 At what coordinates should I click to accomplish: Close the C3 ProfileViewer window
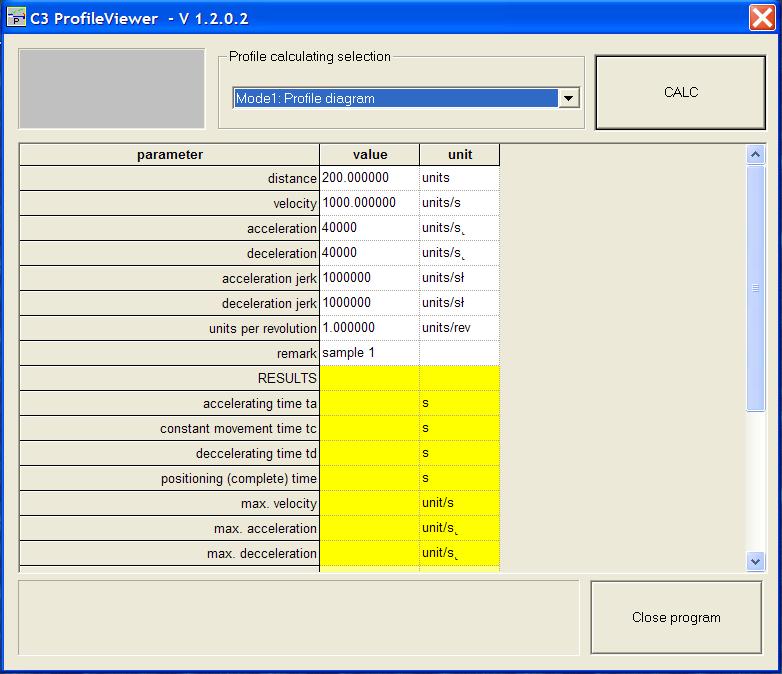point(762,18)
